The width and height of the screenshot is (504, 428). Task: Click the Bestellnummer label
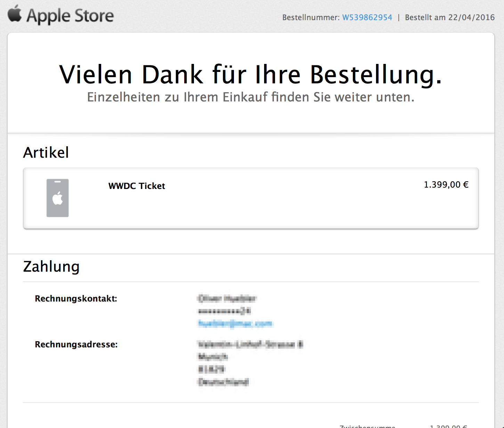(311, 17)
